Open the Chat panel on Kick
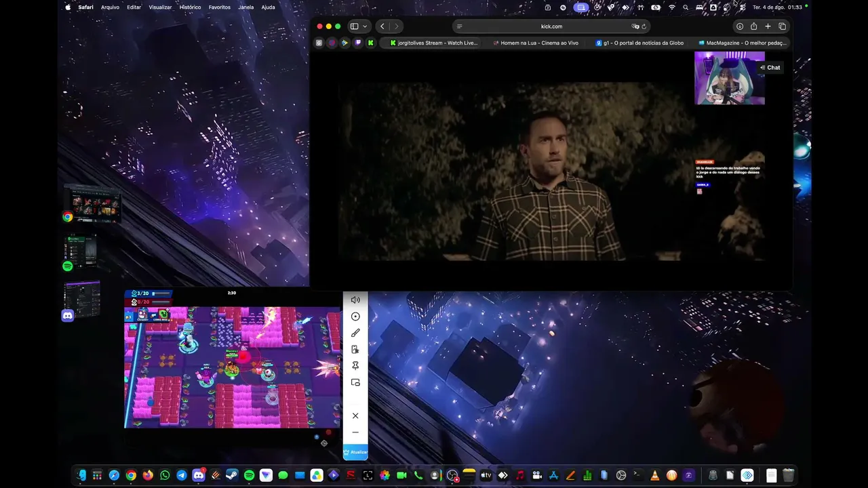This screenshot has height=488, width=868. pos(770,68)
